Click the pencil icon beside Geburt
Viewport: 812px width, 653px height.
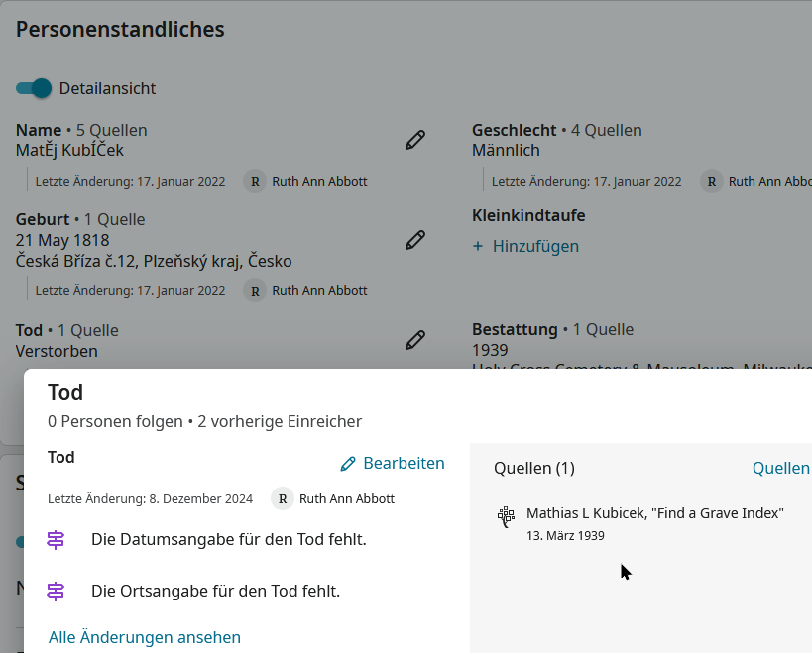click(415, 240)
